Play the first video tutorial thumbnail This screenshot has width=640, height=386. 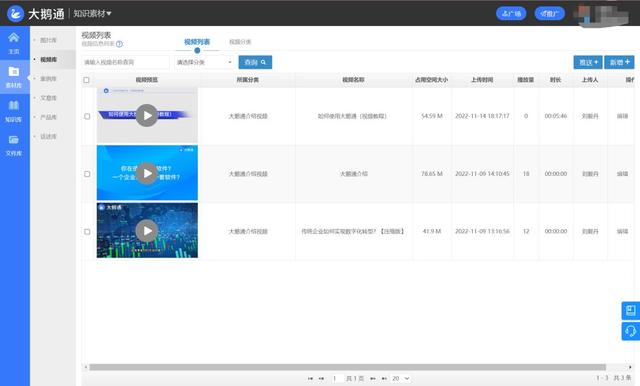coord(147,115)
